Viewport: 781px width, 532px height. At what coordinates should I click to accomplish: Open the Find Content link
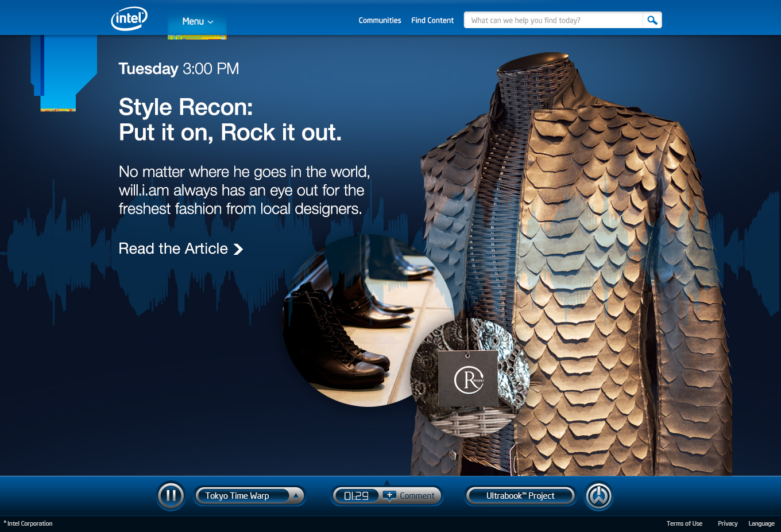[x=432, y=20]
